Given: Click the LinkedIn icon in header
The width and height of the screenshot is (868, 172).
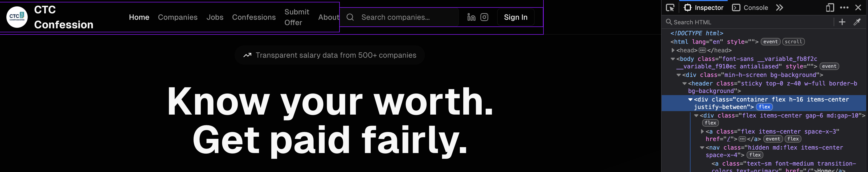Looking at the screenshot, I should click(x=471, y=17).
